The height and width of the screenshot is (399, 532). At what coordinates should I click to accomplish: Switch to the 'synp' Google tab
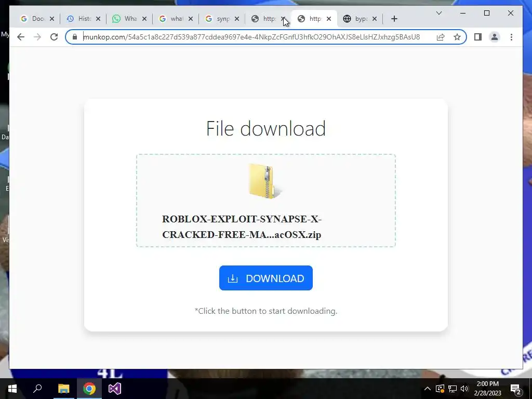click(x=218, y=19)
